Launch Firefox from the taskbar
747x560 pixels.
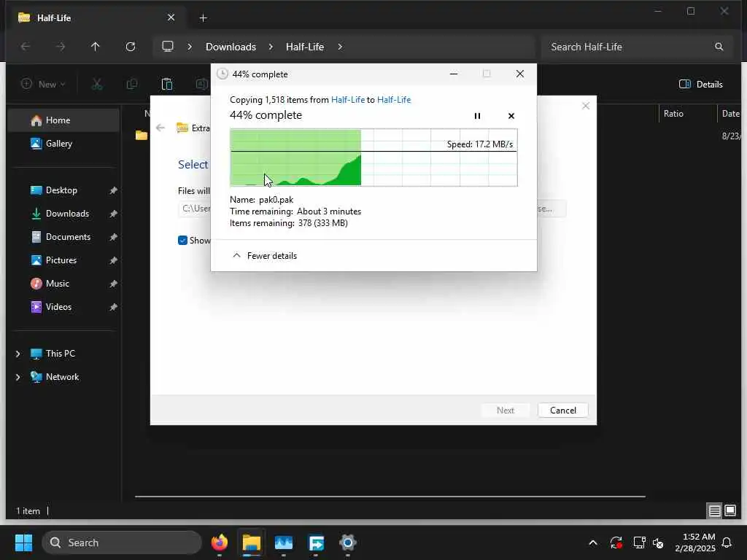pos(219,542)
